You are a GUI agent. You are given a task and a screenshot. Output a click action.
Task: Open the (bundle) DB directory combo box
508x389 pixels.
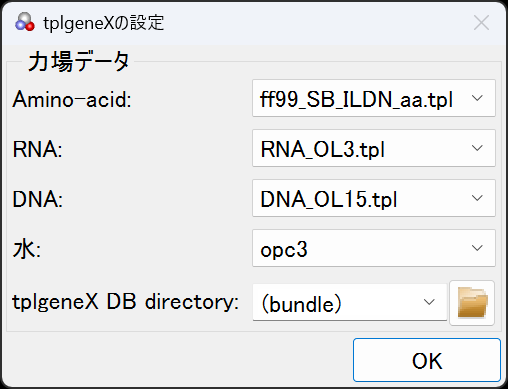350,302
